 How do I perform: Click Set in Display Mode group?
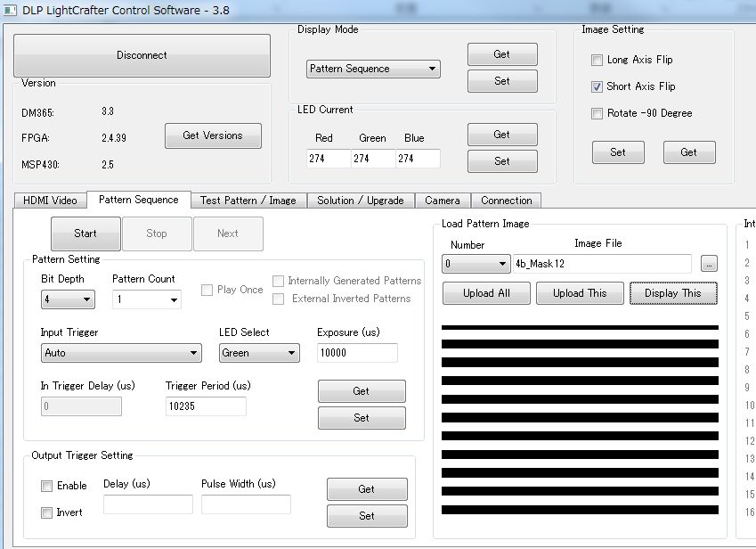pyautogui.click(x=502, y=80)
